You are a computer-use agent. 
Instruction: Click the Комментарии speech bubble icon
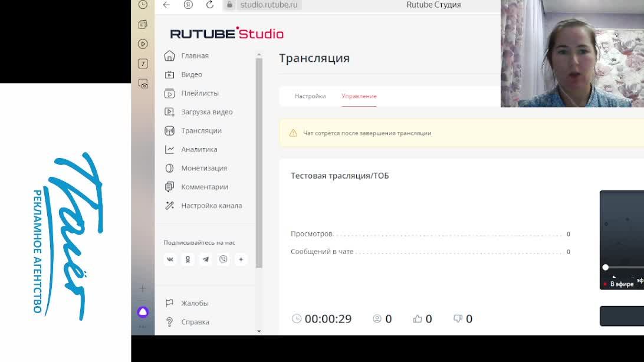coord(169,187)
